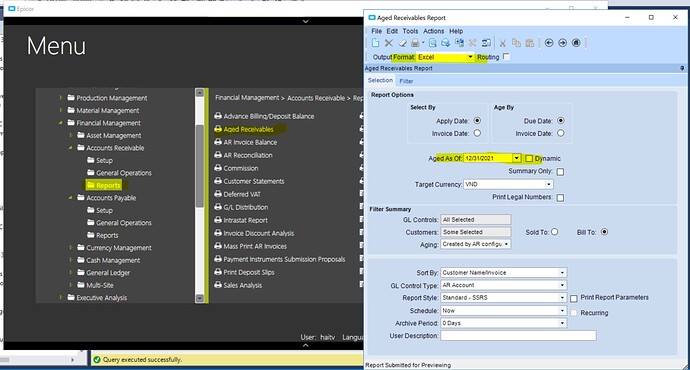
Task: Click the printer icon beside Deferred VAT
Action: 218,194
